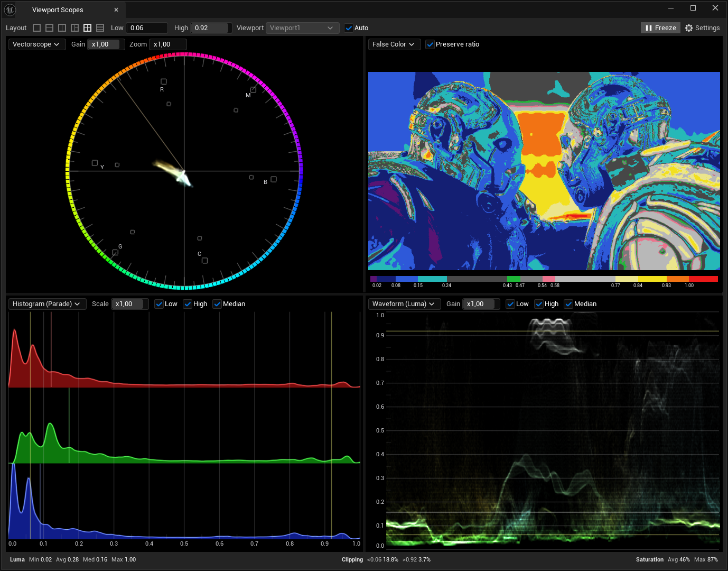Screen dimensions: 728x571
Task: Click the Luma Med 0.16 readout
Action: coord(95,559)
